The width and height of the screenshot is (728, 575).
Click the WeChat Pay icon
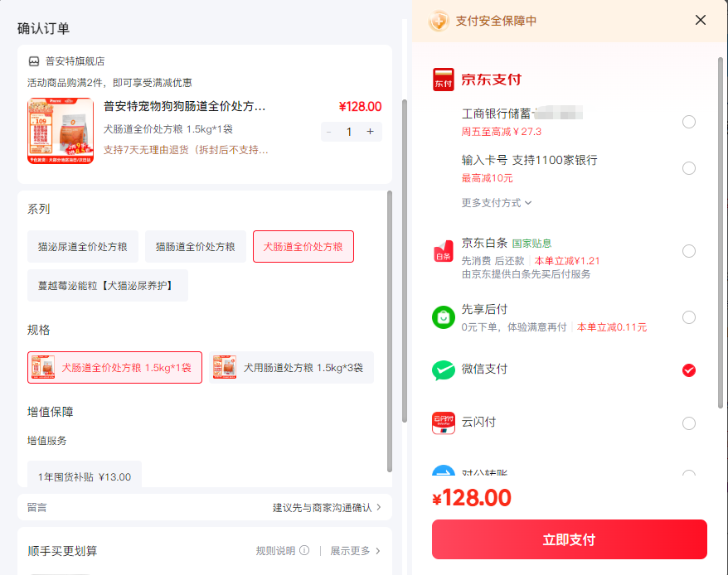(444, 370)
